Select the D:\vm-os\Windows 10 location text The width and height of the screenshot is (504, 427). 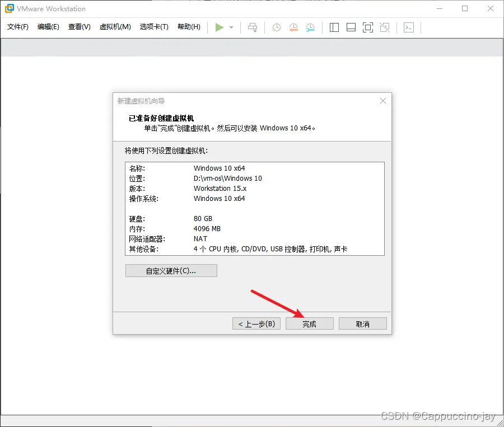pos(227,179)
